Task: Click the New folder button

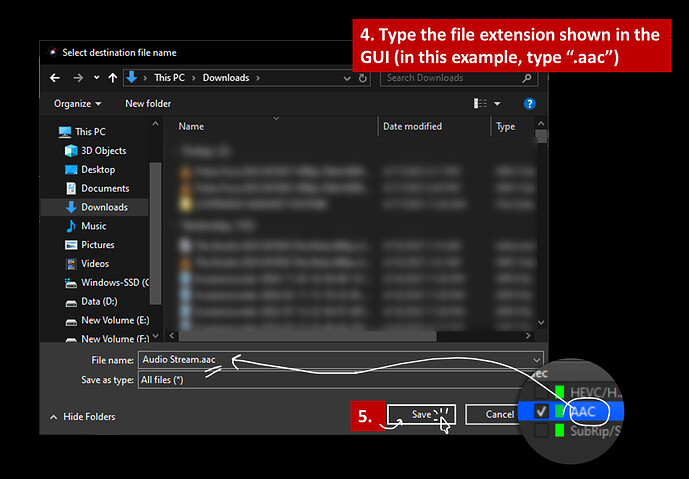Action: pyautogui.click(x=147, y=103)
